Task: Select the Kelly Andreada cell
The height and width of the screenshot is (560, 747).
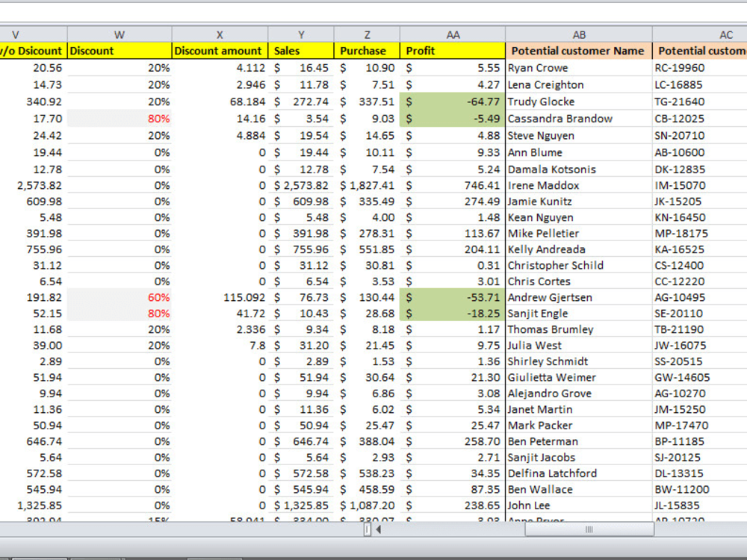Action: click(x=579, y=249)
